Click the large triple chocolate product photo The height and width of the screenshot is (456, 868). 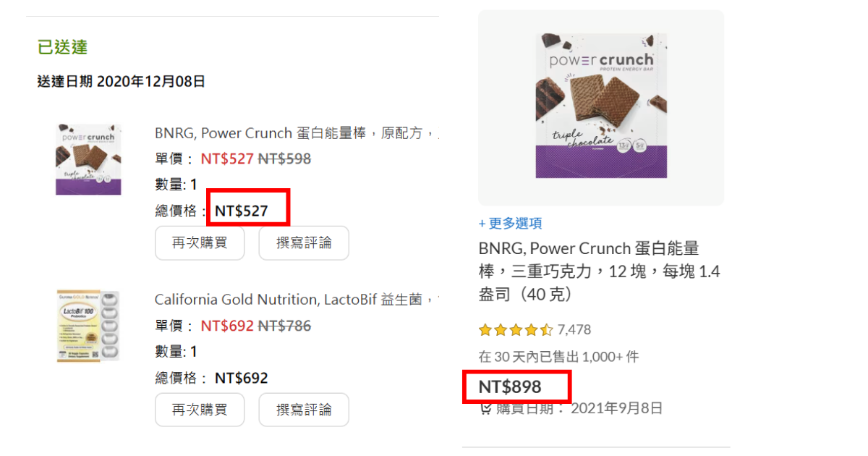tap(600, 105)
